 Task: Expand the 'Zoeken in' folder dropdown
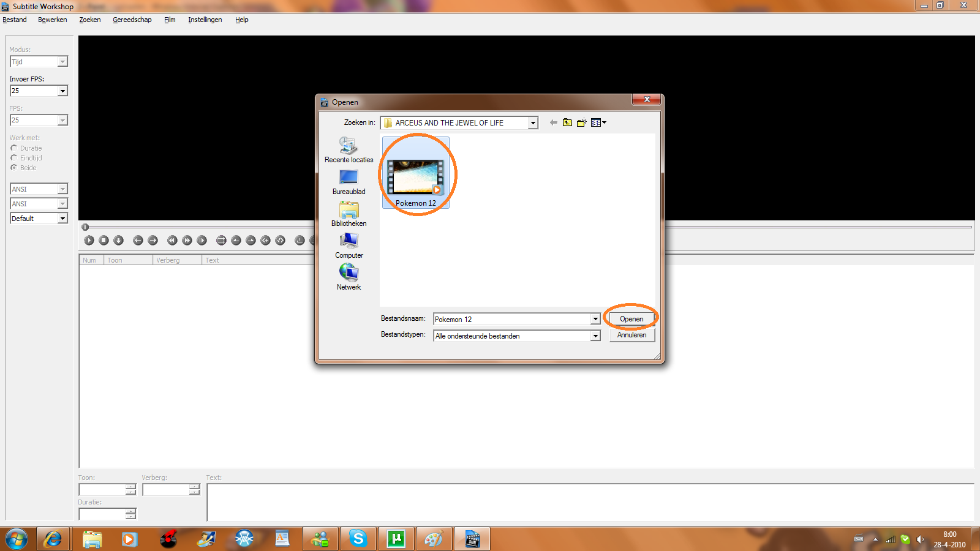click(532, 123)
